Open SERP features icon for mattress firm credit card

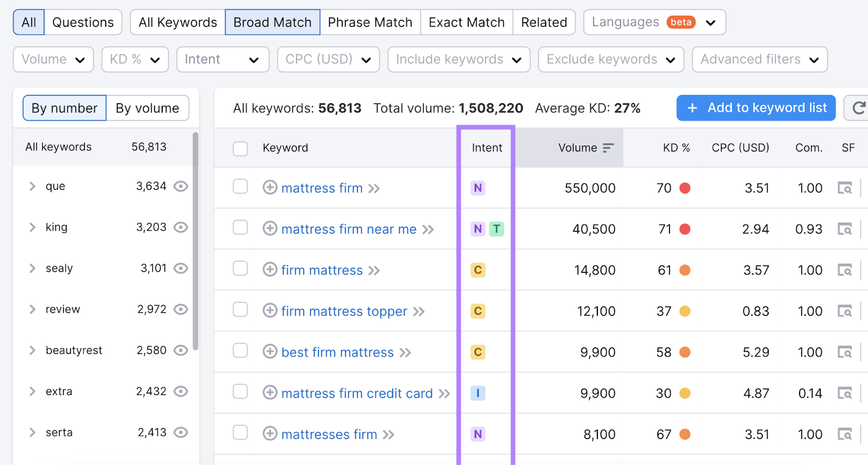(x=845, y=393)
